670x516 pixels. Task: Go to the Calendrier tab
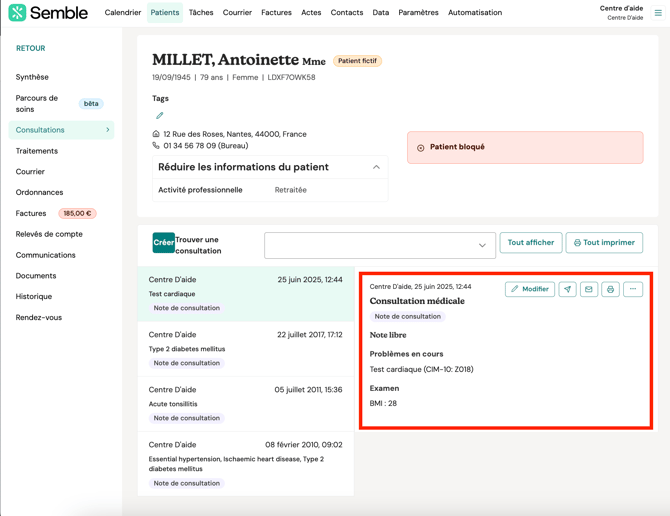pos(123,13)
